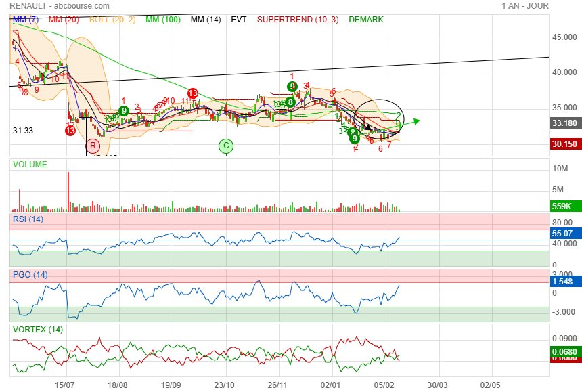Image resolution: width=582 pixels, height=392 pixels.
Task: Click the DEMARK indicator label
Action: coord(366,20)
